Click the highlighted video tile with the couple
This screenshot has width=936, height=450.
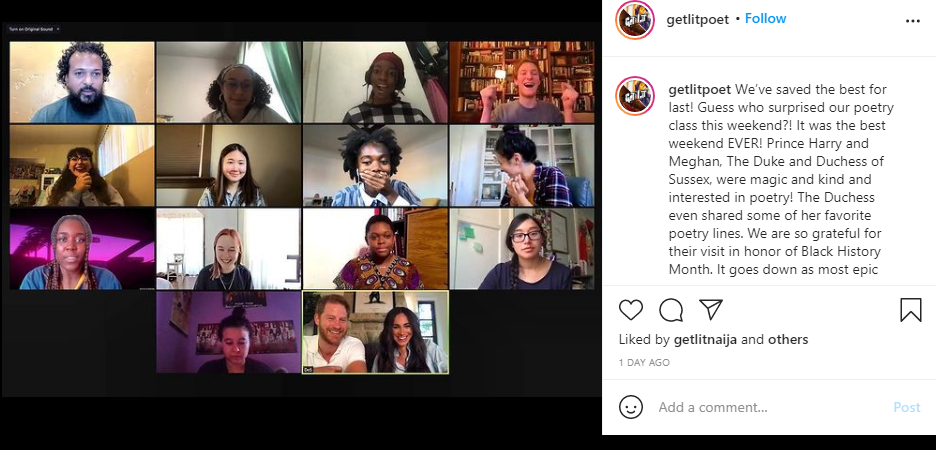(x=375, y=332)
